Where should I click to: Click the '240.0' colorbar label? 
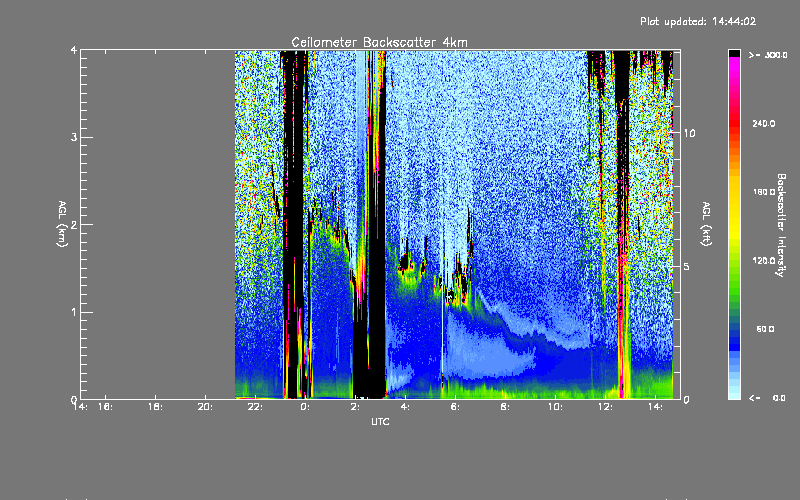pyautogui.click(x=764, y=124)
